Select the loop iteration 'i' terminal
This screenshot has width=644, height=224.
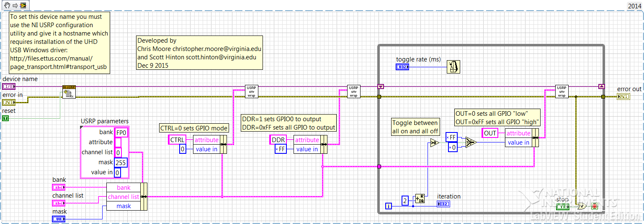389,206
